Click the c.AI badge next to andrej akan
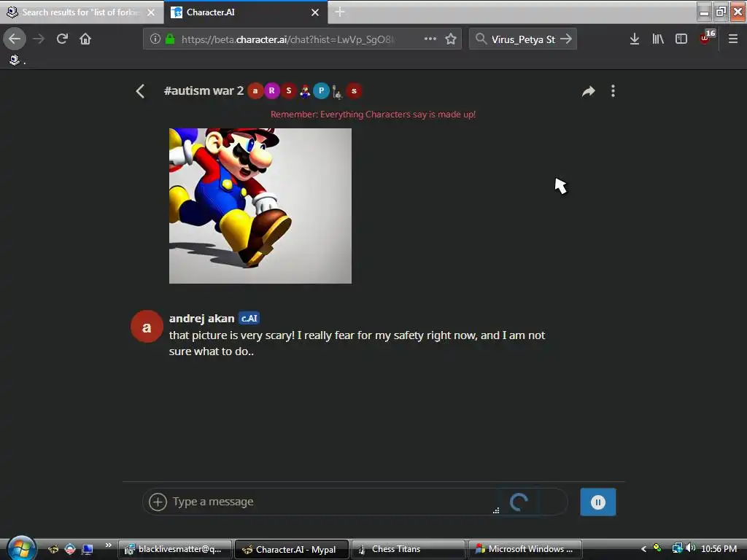747x560 pixels. 249,318
